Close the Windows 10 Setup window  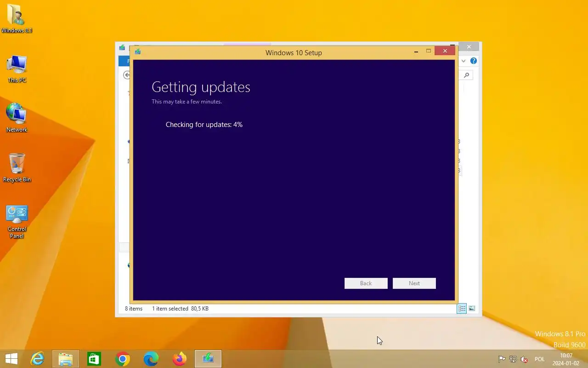445,51
